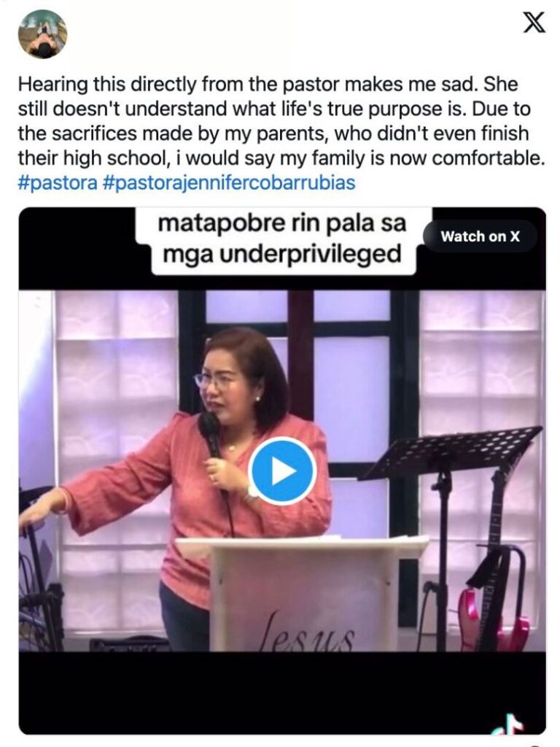Open the poster's round profile avatar
Screen dimensions: 560x747
pos(42,34)
